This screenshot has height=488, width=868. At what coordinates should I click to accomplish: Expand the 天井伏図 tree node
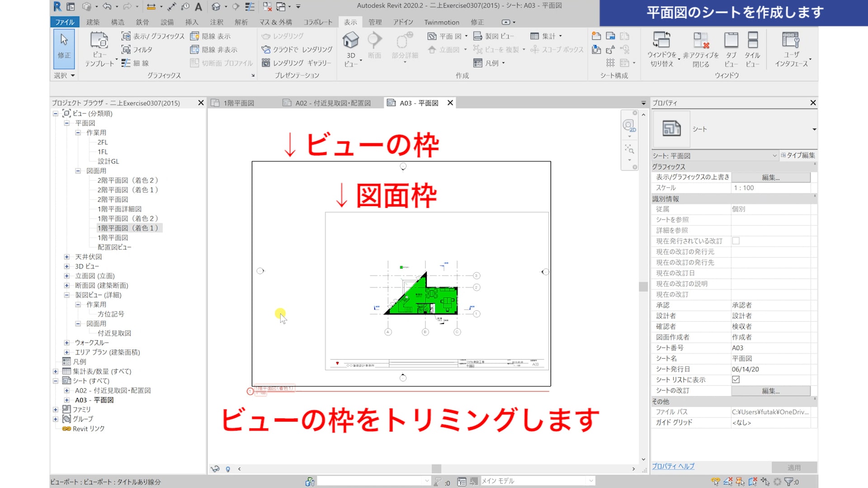pos(66,257)
